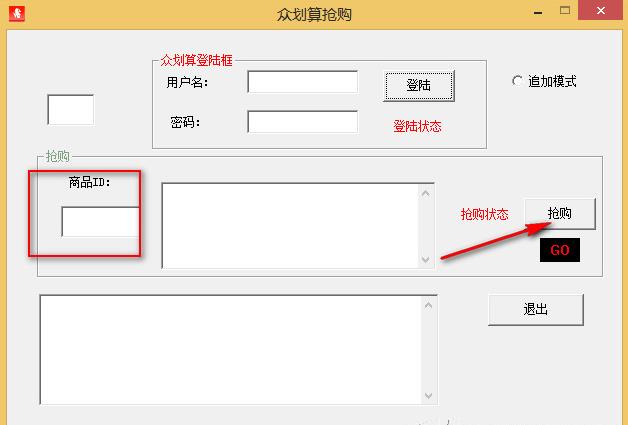Click bottom log area's scroll down arrow
628x425 pixels.
(x=429, y=394)
